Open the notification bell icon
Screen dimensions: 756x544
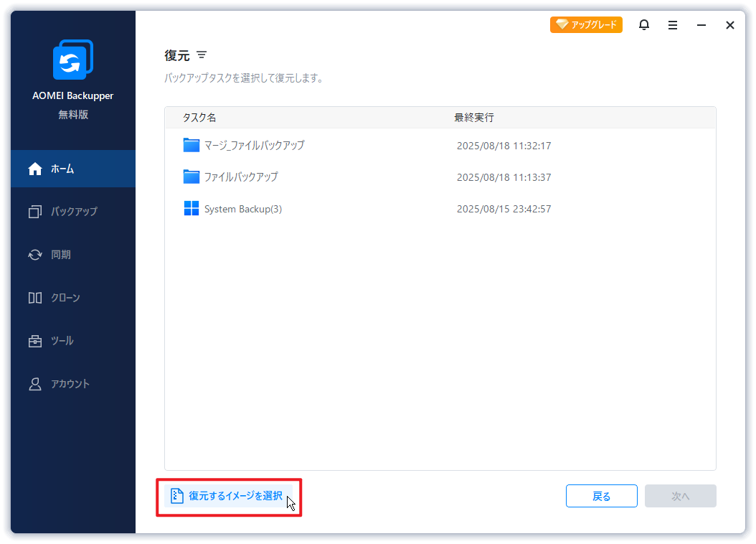tap(644, 25)
